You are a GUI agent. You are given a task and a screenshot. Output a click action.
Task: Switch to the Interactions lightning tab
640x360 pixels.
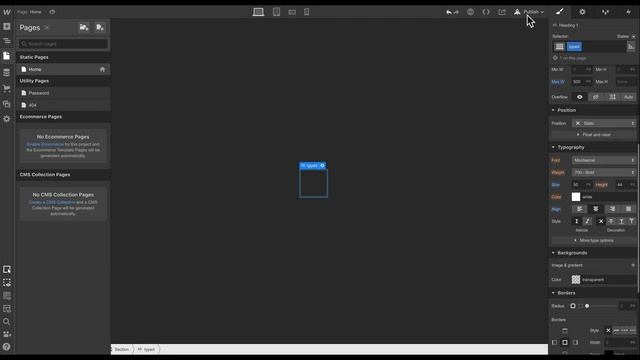pos(629,12)
